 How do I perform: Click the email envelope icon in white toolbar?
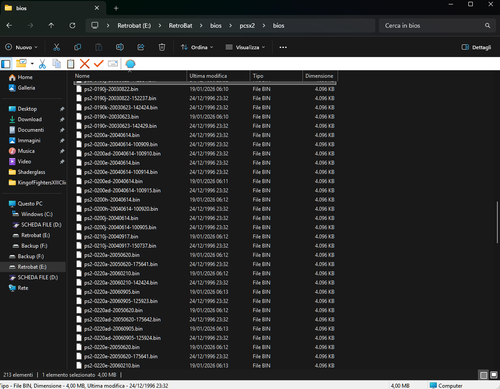click(x=113, y=63)
